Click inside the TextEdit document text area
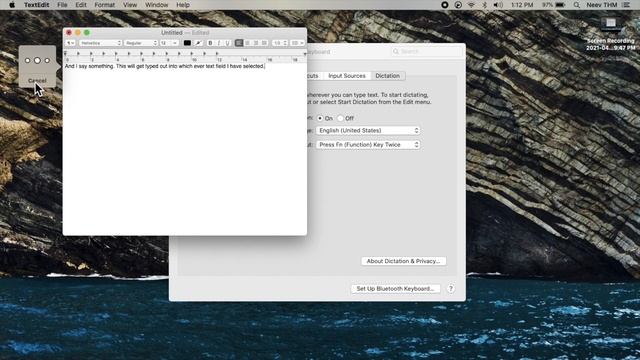The height and width of the screenshot is (360, 640). coord(184,149)
